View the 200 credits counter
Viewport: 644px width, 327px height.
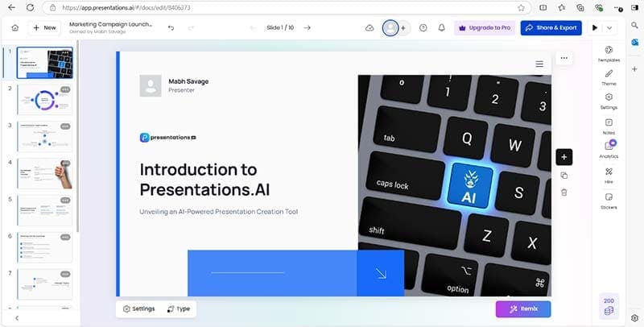[609, 306]
